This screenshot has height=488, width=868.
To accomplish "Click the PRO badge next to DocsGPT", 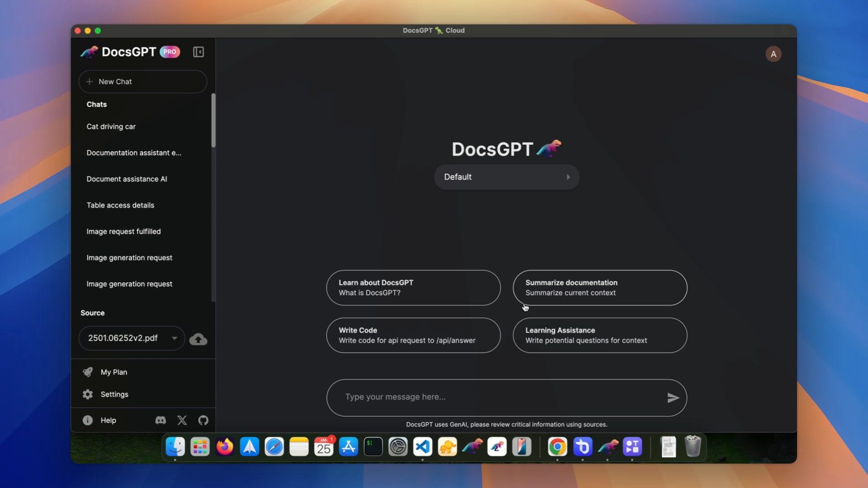I will pos(170,52).
